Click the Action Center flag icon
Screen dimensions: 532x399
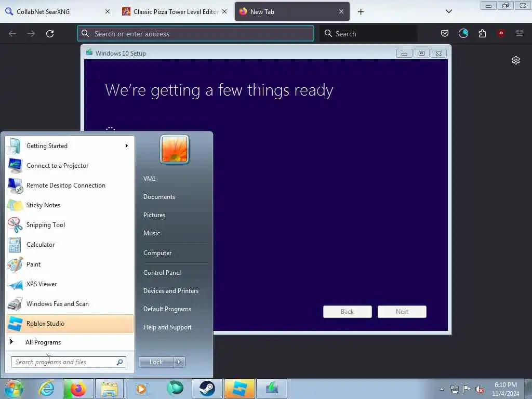[x=467, y=389]
